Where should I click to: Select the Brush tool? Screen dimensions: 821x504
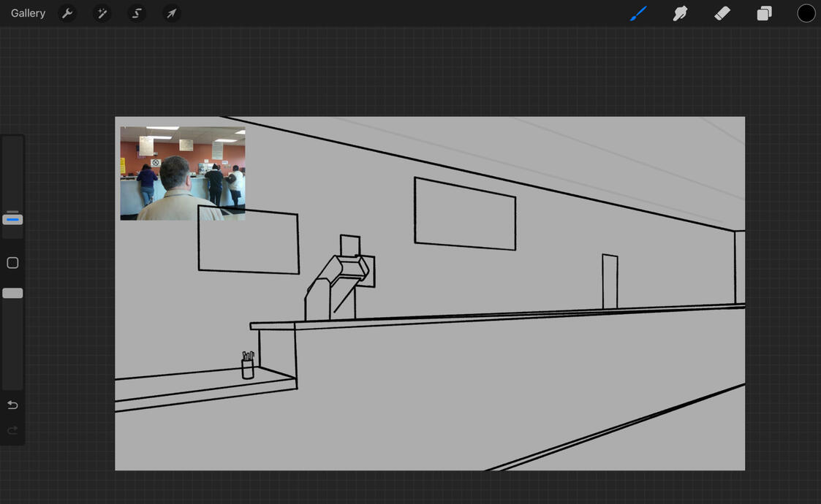click(x=638, y=13)
